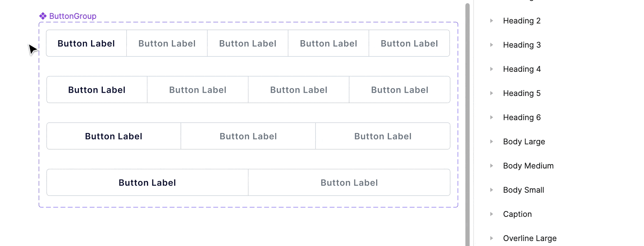Click the ButtonGroup component diamond icon
The image size is (644, 246).
click(43, 16)
